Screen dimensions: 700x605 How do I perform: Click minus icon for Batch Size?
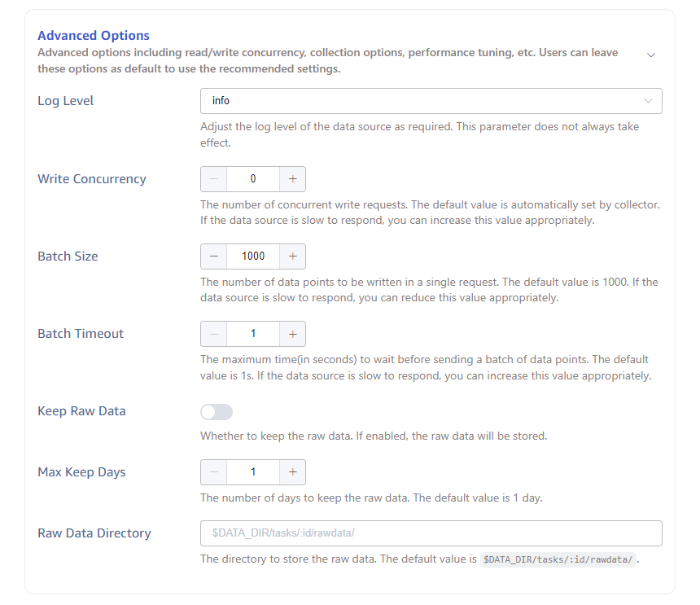214,256
